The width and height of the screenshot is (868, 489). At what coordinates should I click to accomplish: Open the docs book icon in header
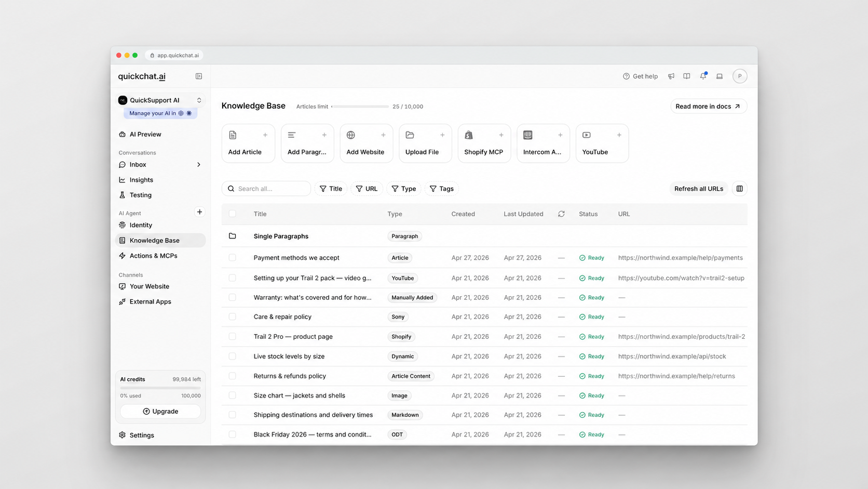click(x=687, y=76)
